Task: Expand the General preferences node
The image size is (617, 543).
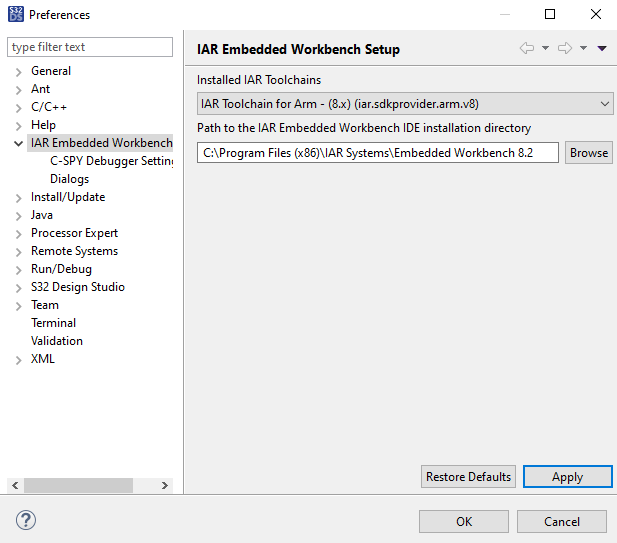Action: coord(19,72)
